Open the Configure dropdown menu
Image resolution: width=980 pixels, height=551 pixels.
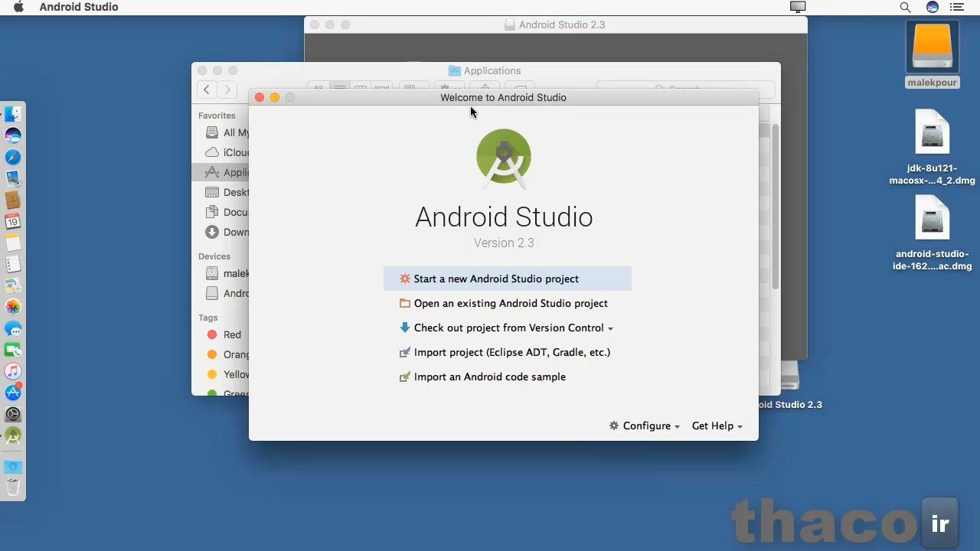645,425
